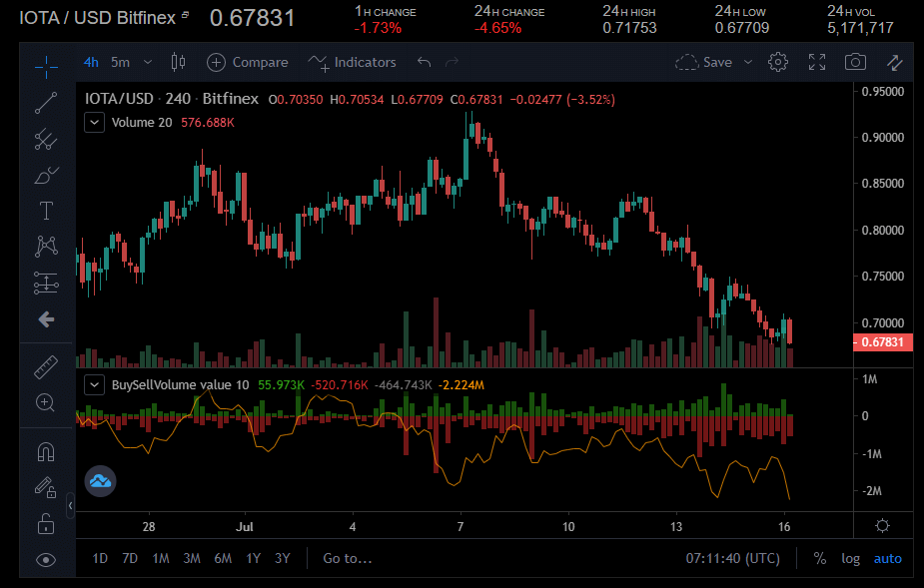
Task: Set the range to 3Y
Action: pos(283,558)
